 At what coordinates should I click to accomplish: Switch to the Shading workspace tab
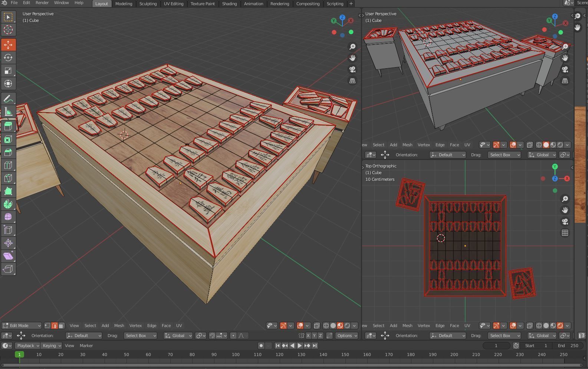(x=229, y=4)
